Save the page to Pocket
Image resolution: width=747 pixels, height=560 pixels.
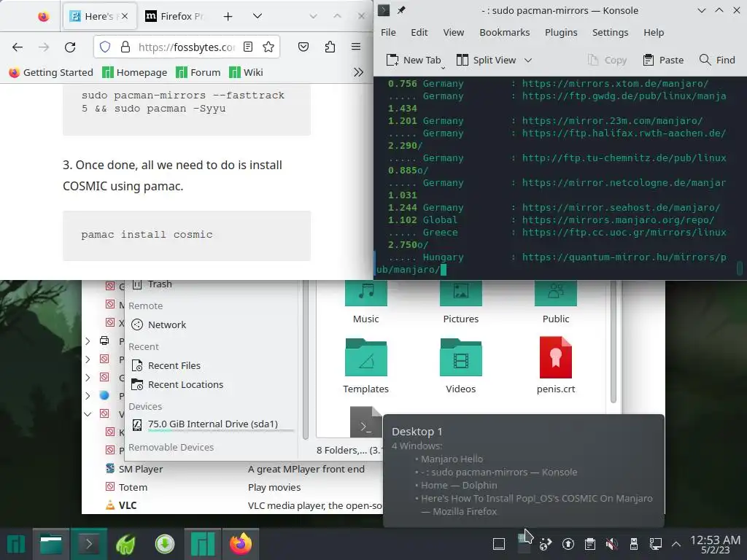303,47
